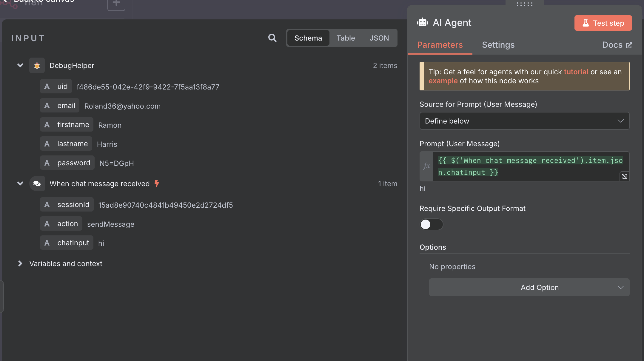Screen dimensions: 644x361
Task: Toggle Require Specific Output Format switch
Action: coord(431,224)
